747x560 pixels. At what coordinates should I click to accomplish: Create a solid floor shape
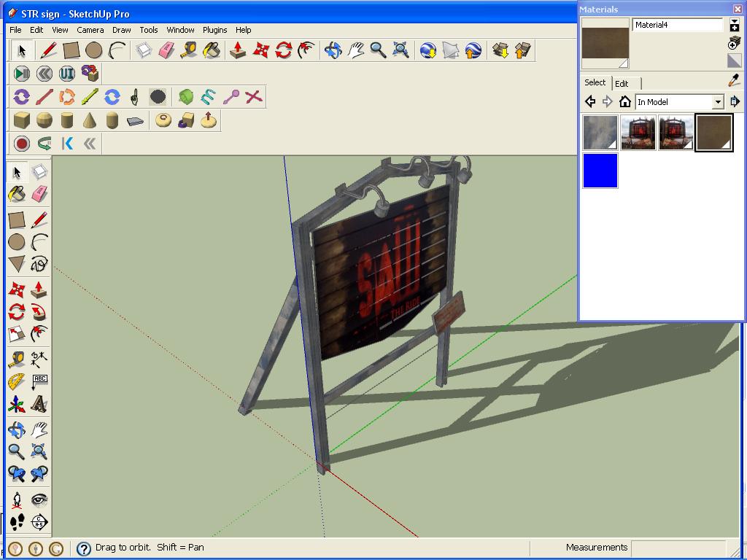click(136, 121)
